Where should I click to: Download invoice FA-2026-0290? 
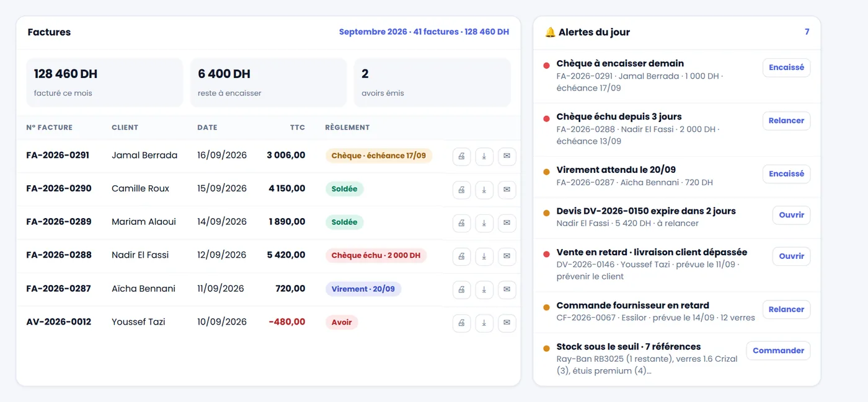(484, 190)
